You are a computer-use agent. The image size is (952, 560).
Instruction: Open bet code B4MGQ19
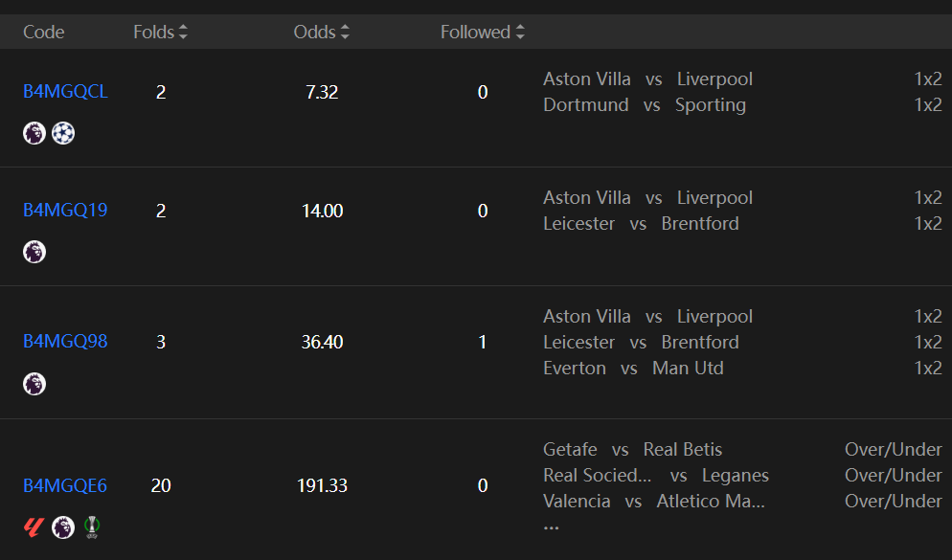(x=65, y=211)
